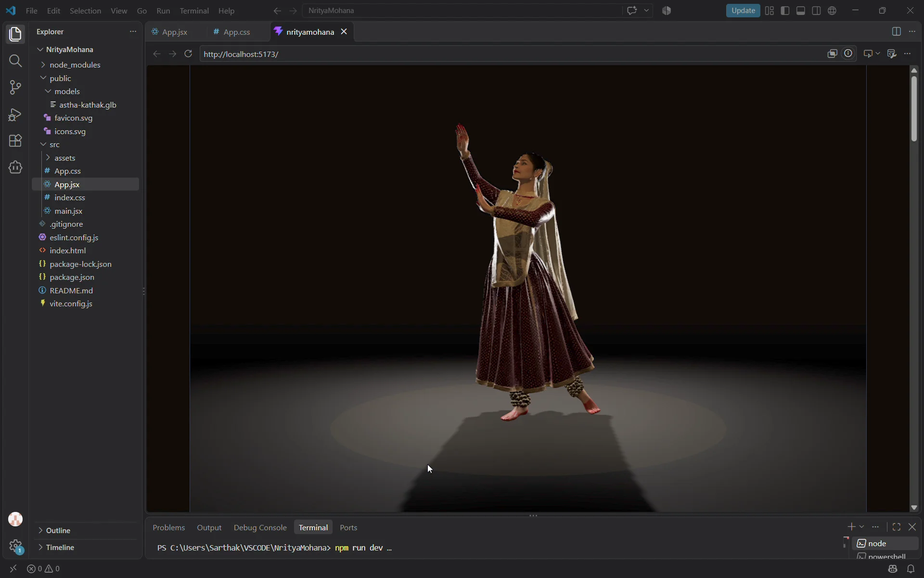Screen dimensions: 924x578
Task: Open the terminal launch profile dropdown
Action: [861, 527]
